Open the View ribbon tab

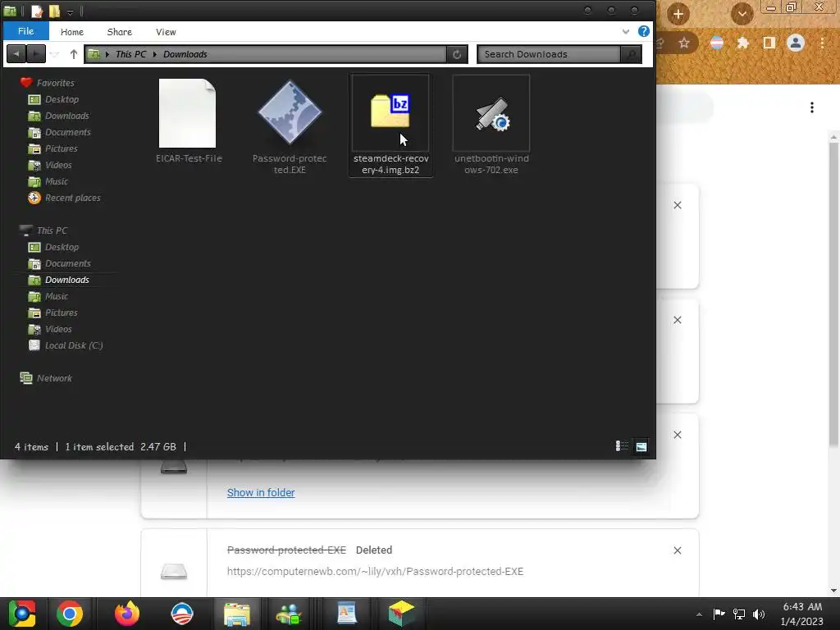click(x=166, y=32)
